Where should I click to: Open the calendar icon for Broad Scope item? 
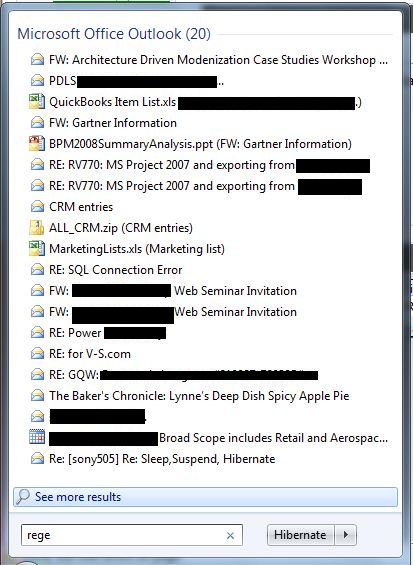point(37,437)
